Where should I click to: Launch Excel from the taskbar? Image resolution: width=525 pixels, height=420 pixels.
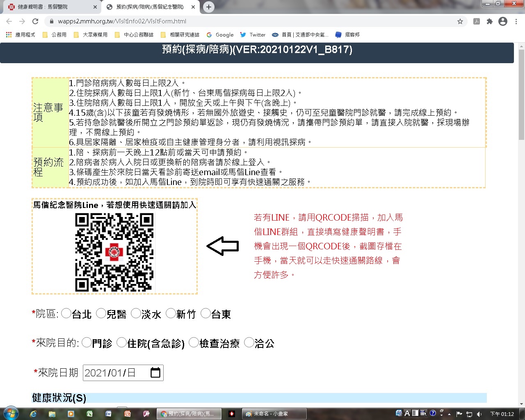point(90,414)
